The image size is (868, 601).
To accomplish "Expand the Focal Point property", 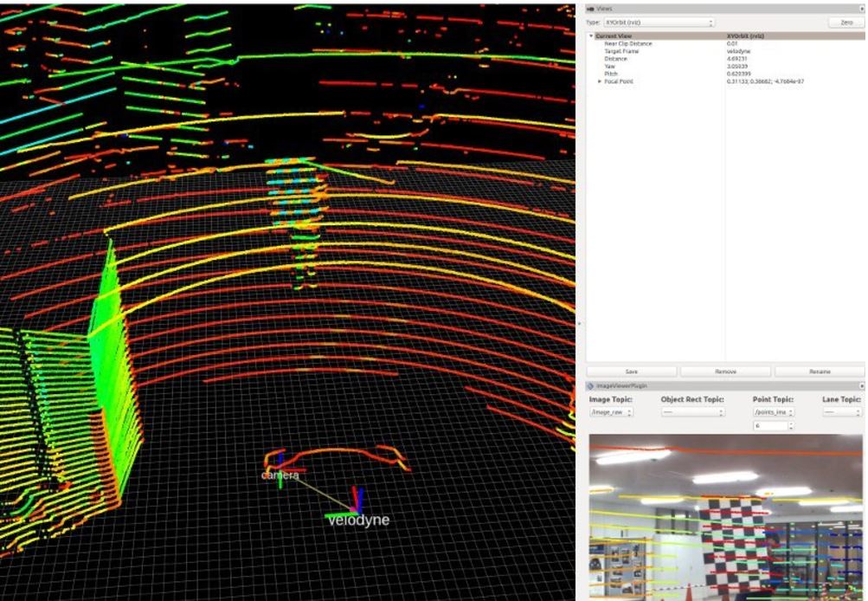I will 599,81.
